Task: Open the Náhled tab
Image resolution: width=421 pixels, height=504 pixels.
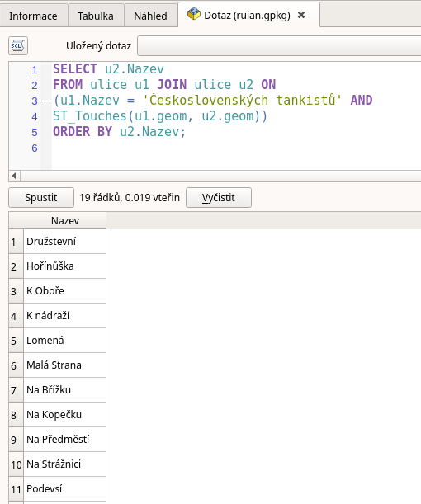Action: point(150,16)
